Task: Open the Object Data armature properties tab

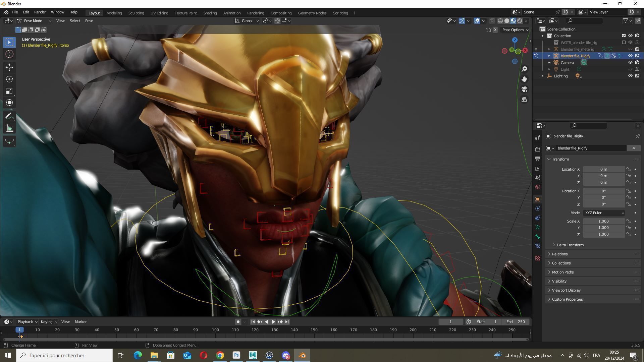Action: coord(538,227)
